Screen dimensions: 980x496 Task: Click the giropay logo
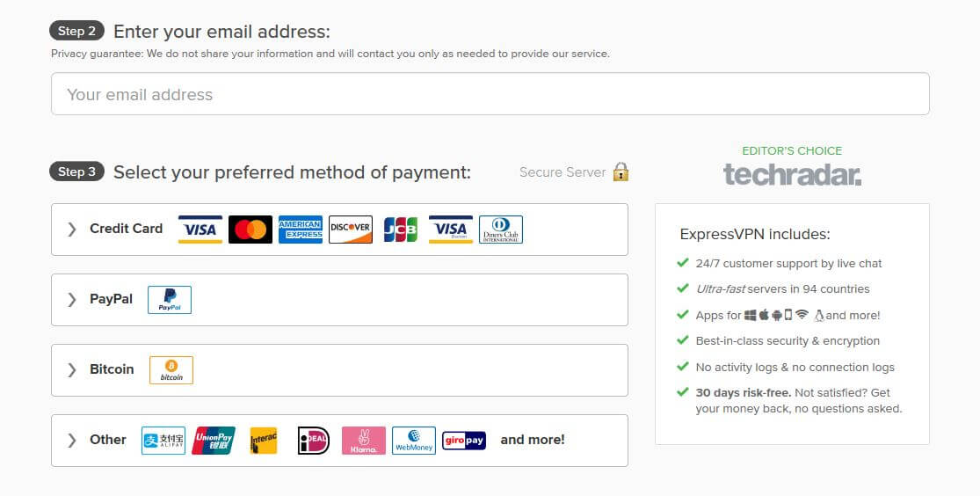[x=464, y=441]
